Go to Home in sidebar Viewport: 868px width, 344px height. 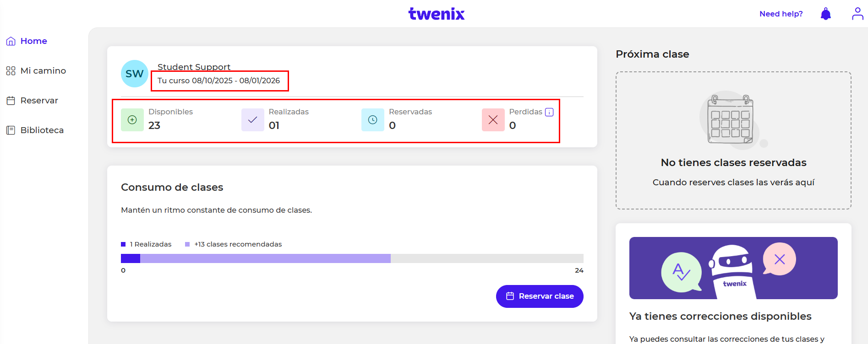[33, 41]
